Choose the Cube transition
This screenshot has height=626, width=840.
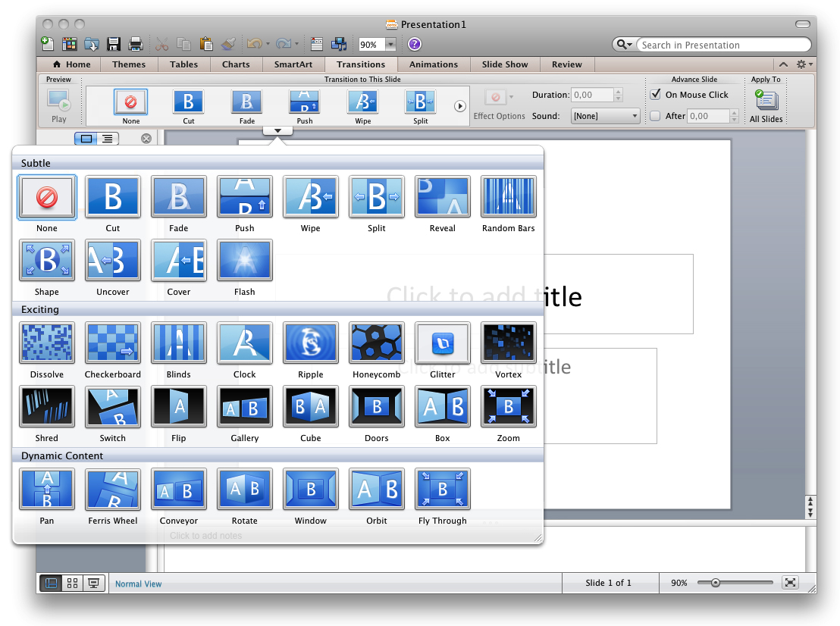click(x=310, y=406)
